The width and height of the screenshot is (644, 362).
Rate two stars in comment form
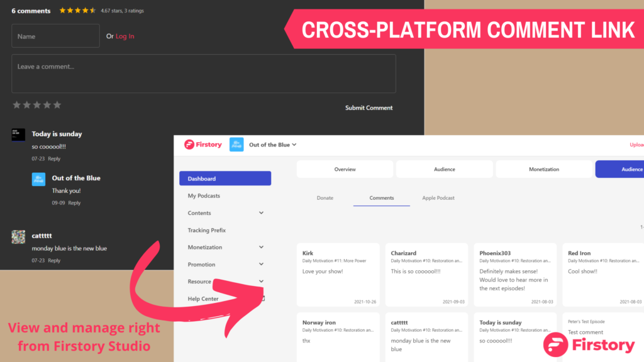[x=26, y=105]
